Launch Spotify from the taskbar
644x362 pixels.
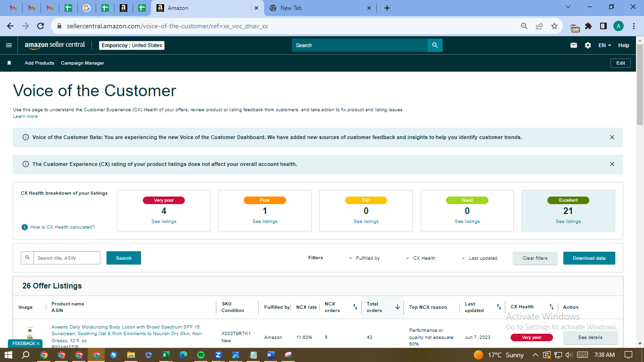click(201, 355)
